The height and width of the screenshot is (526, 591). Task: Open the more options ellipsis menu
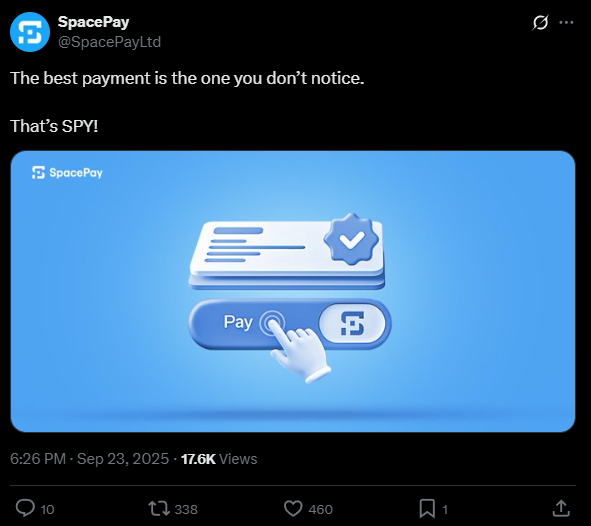pyautogui.click(x=566, y=23)
